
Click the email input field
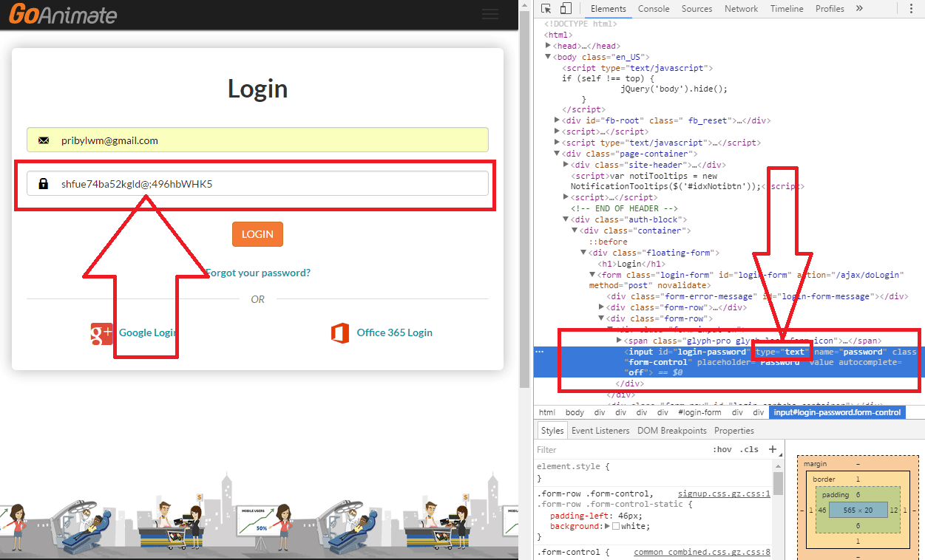click(x=257, y=140)
